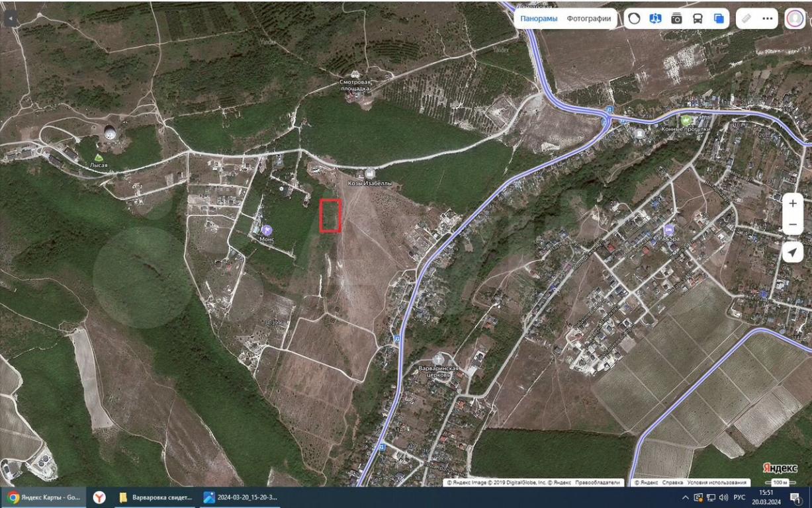Open the user profile avatar

click(795, 19)
